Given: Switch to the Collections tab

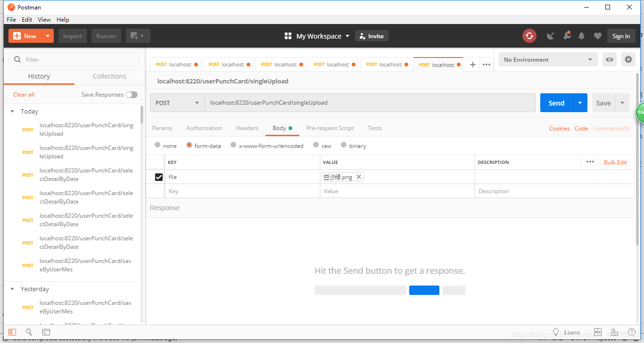Looking at the screenshot, I should point(109,76).
